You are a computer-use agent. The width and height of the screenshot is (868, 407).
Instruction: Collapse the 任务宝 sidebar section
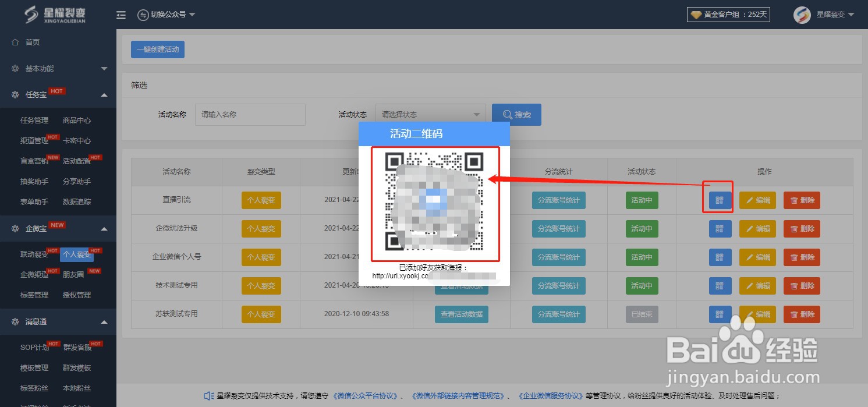[x=58, y=94]
